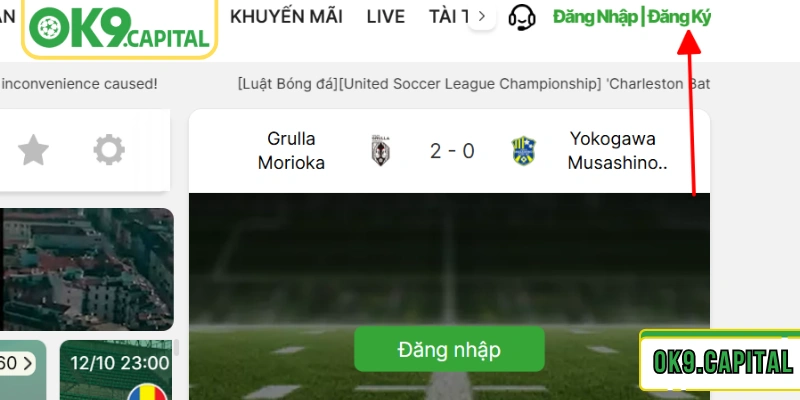Click the Đăng Ký registration link
This screenshot has width=800, height=400.
(x=679, y=17)
